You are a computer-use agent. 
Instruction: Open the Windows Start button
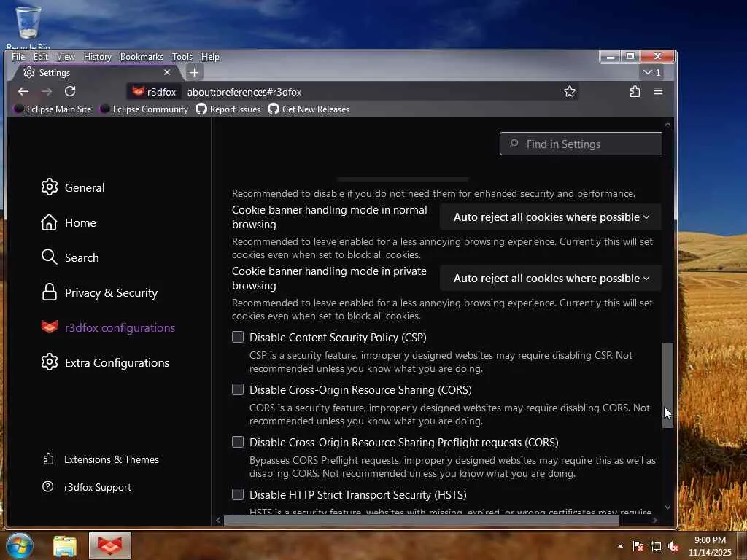coord(20,545)
